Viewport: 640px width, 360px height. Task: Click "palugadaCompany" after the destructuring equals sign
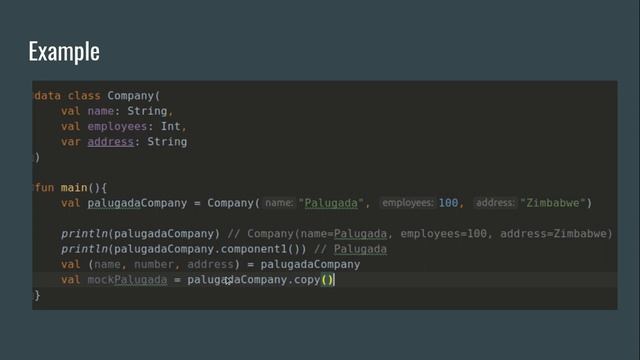coord(310,264)
